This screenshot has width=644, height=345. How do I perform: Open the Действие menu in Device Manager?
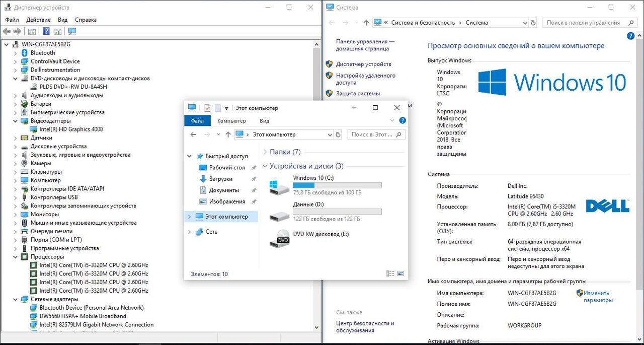point(38,20)
